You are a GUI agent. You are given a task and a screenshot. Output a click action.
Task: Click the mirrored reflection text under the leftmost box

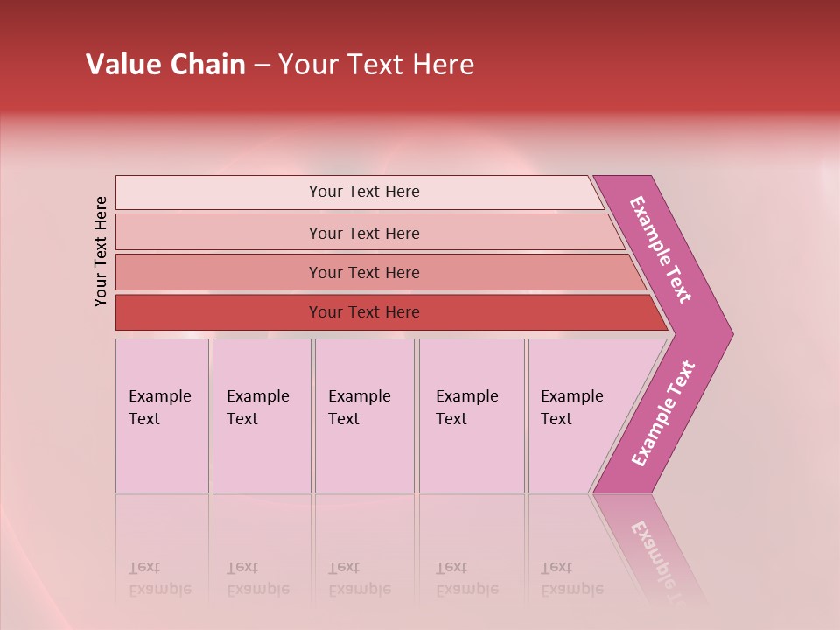pyautogui.click(x=159, y=579)
